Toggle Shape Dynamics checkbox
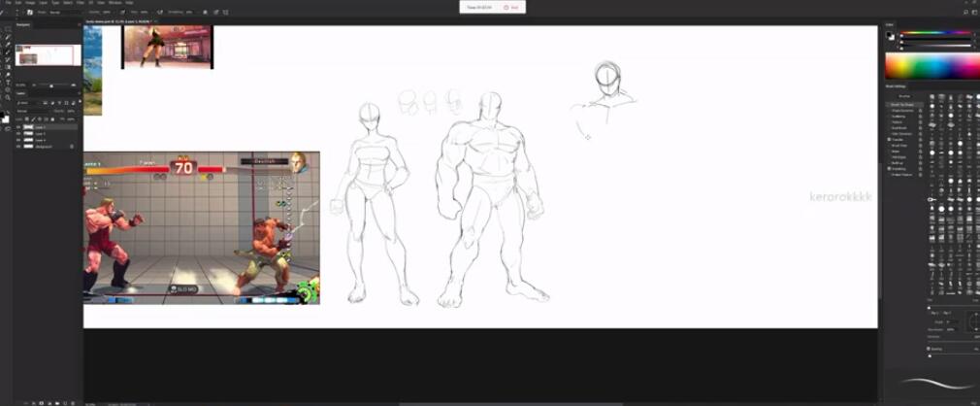This screenshot has height=406, width=980. pyautogui.click(x=889, y=111)
